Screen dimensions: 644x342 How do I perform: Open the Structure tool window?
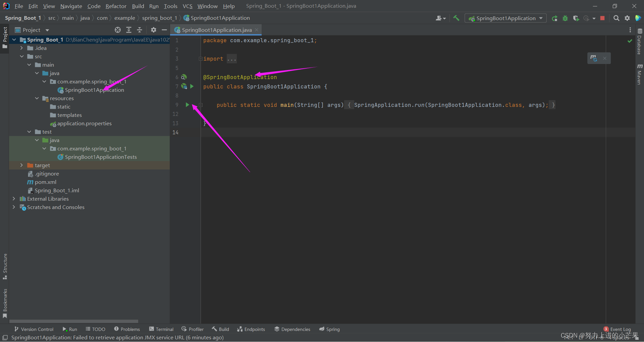coord(5,267)
